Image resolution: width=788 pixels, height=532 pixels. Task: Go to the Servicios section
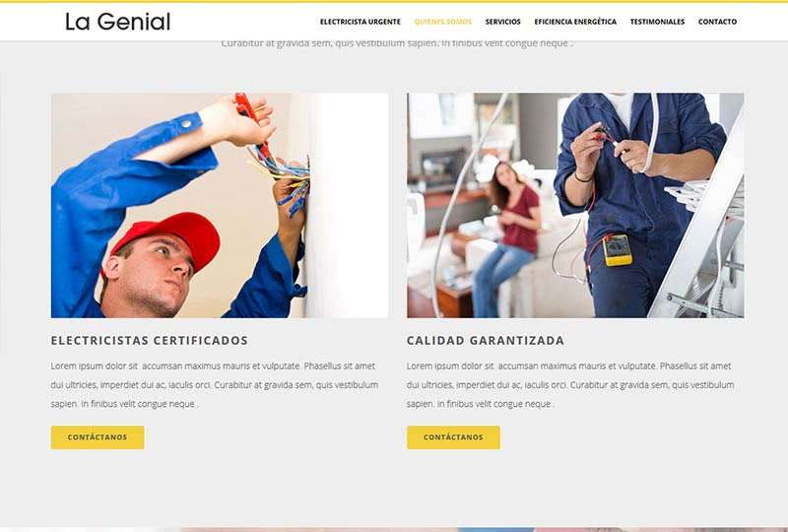point(502,22)
